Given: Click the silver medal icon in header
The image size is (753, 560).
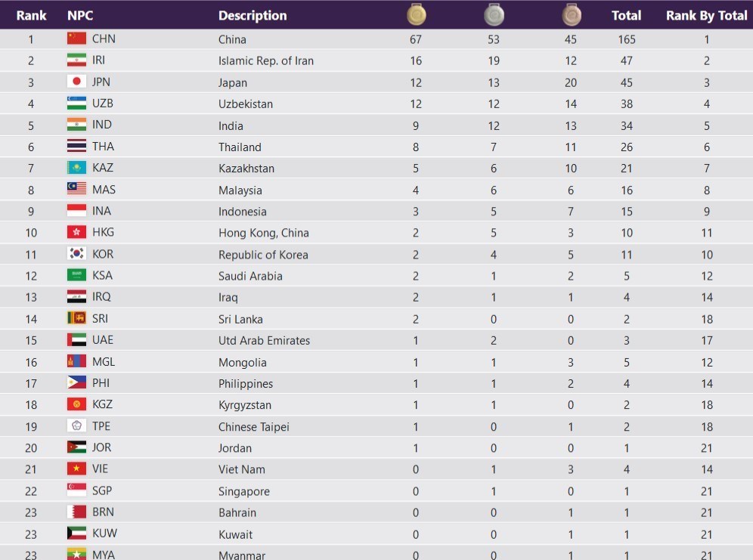Looking at the screenshot, I should 494,14.
